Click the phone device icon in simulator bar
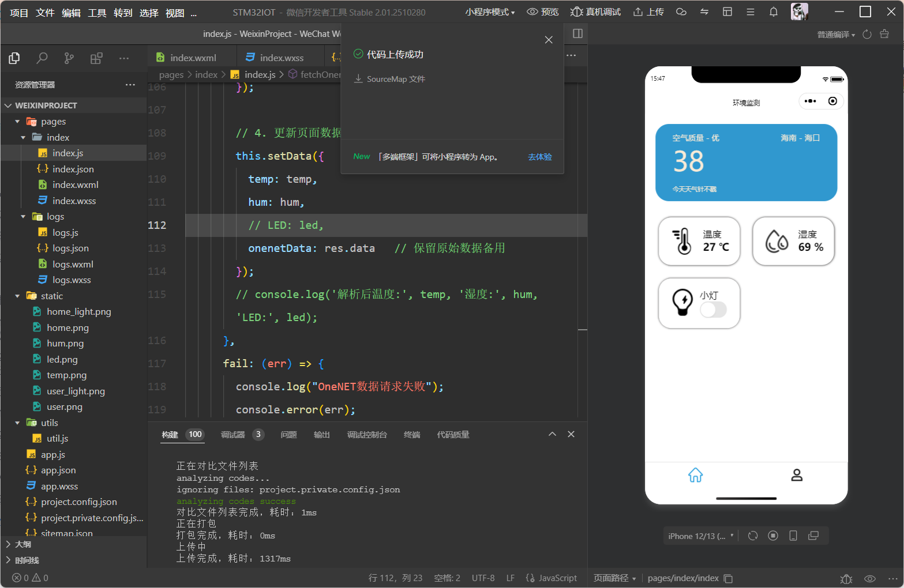This screenshot has height=588, width=904. tap(793, 536)
